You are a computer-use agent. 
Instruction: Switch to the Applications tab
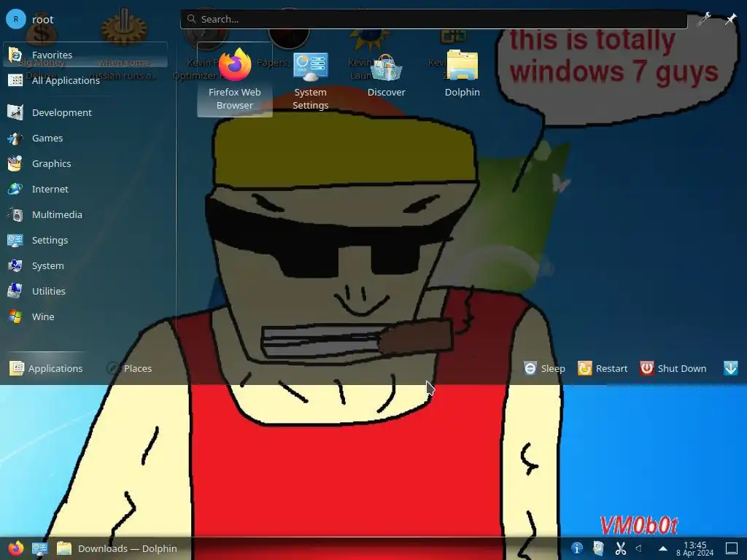[46, 368]
